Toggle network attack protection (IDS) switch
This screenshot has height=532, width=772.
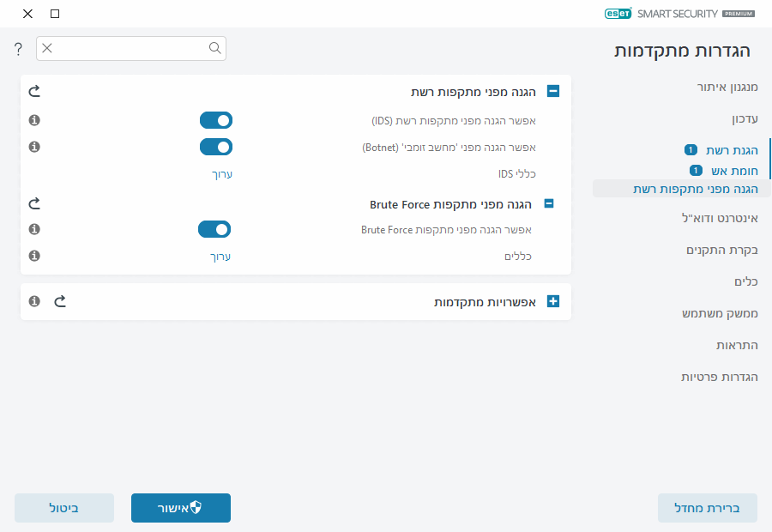click(x=216, y=120)
